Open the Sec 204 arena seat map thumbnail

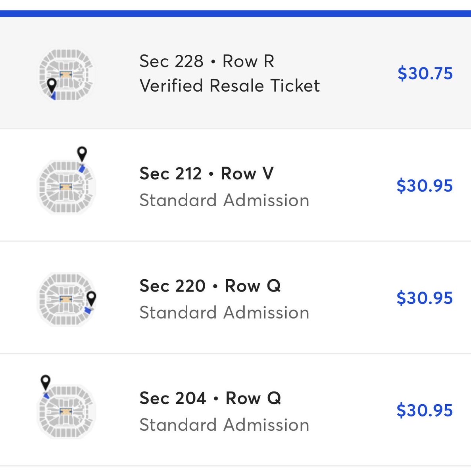(66, 412)
